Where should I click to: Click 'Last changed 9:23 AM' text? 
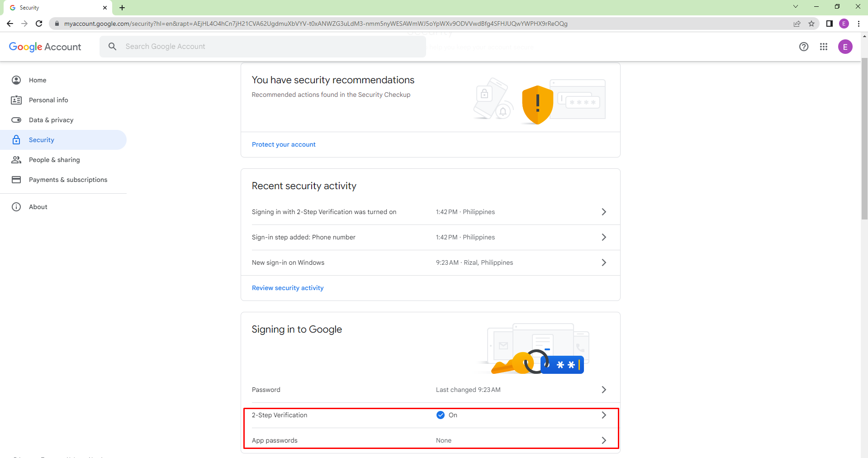tap(468, 390)
